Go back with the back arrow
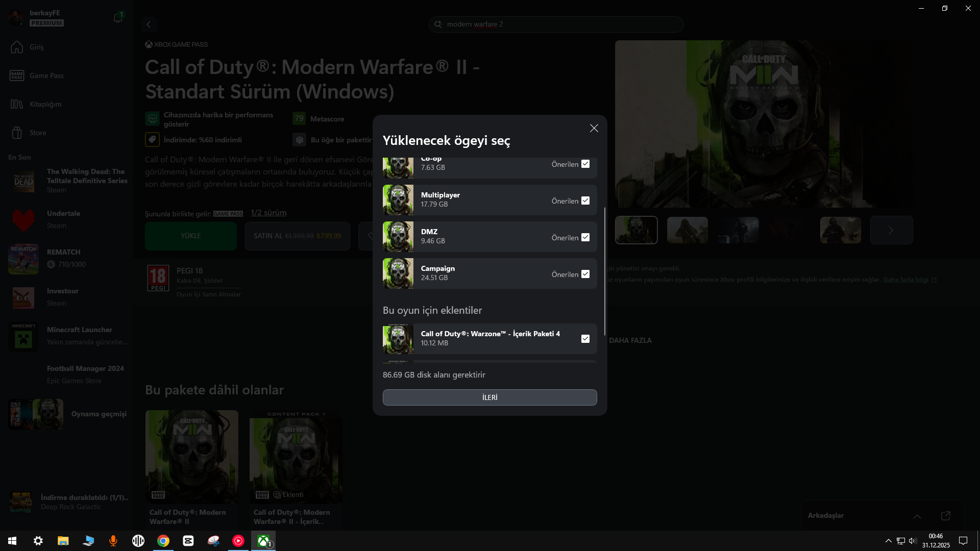Viewport: 980px width, 551px height. (149, 24)
